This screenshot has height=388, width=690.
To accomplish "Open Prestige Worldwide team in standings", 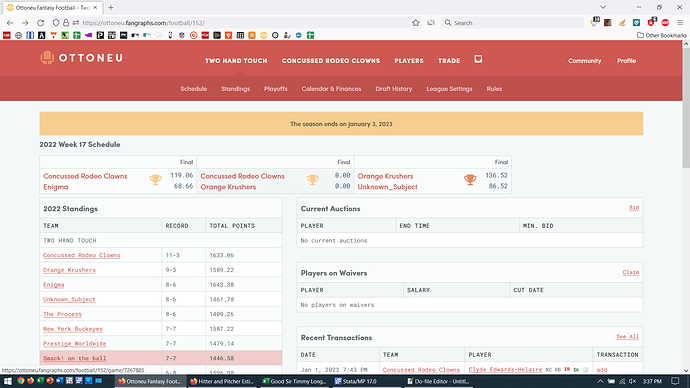I will point(75,344).
